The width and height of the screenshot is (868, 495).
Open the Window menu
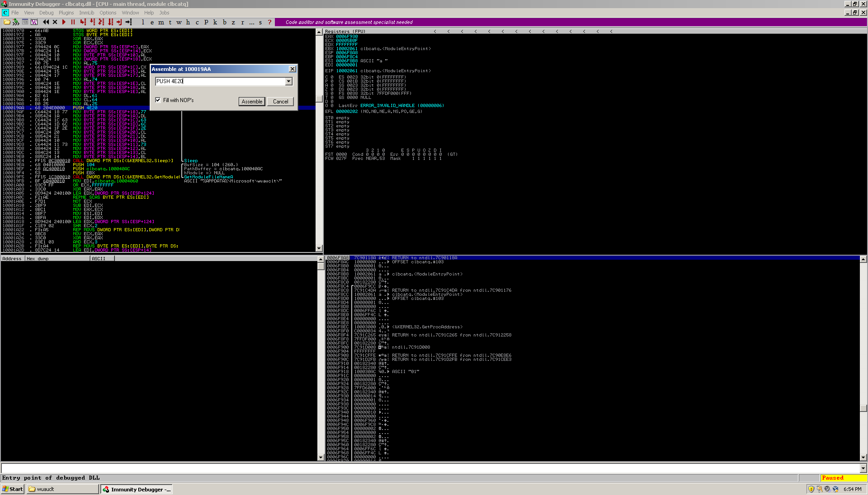(x=130, y=13)
